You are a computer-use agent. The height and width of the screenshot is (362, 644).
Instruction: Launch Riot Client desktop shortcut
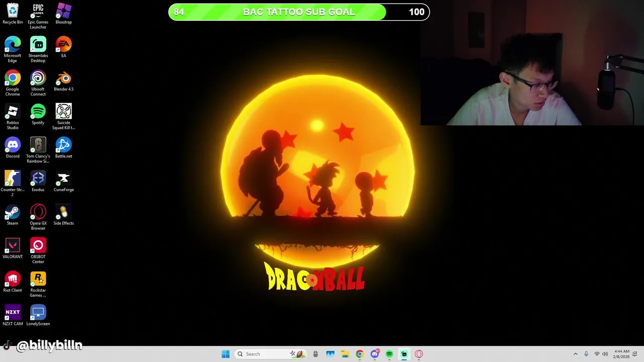13,282
